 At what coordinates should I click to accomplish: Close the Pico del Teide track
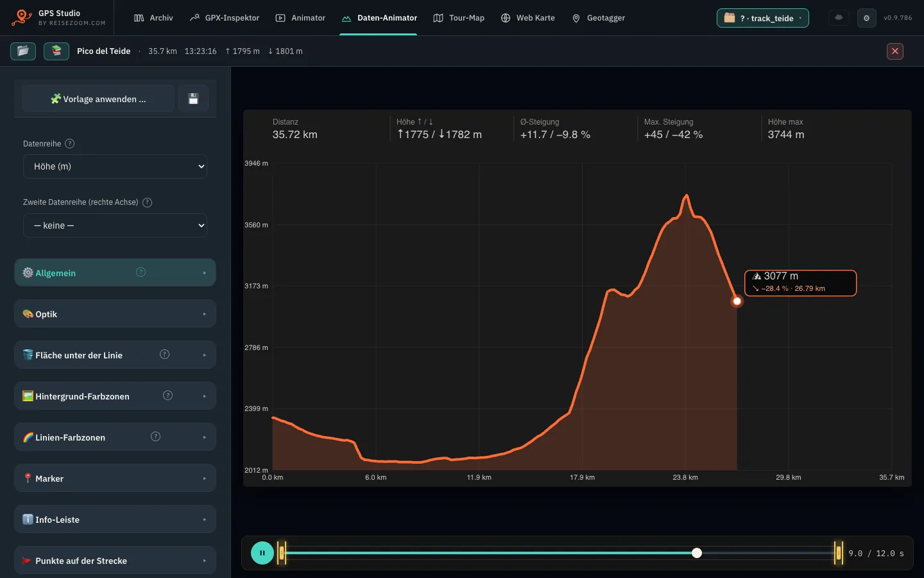coord(895,51)
